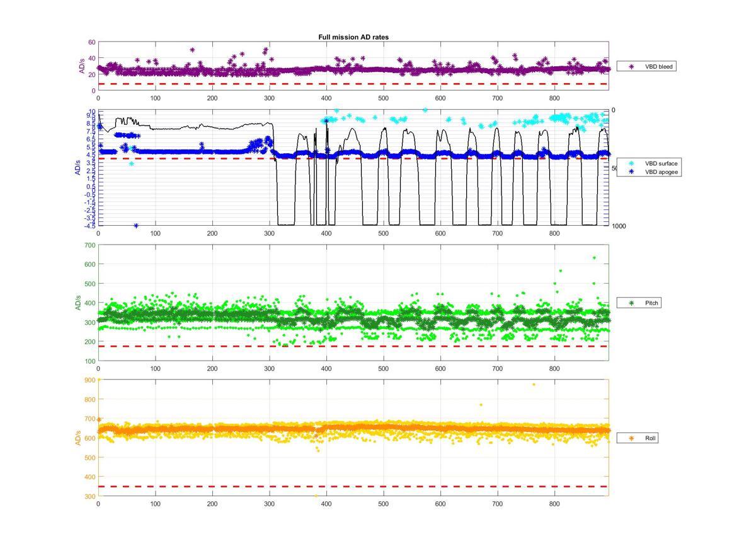Click the blue star marker in VBD apogee legend
Image resolution: width=756 pixels, height=558 pixels.
pyautogui.click(x=632, y=171)
